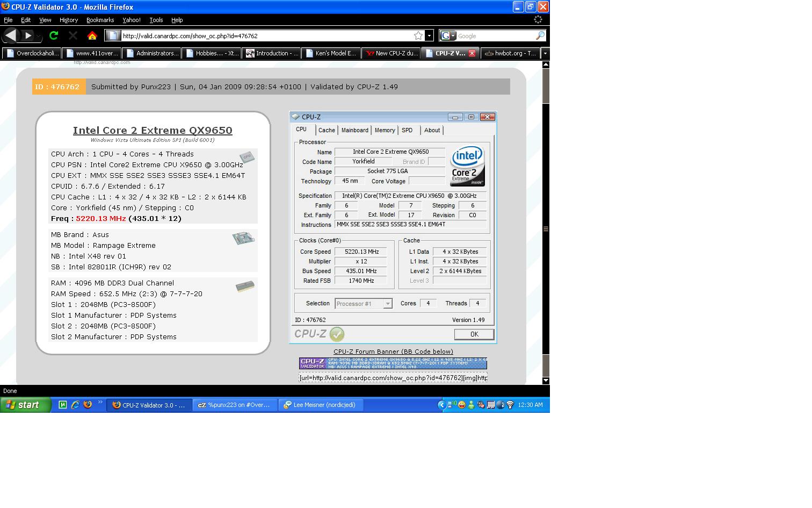
Task: Click the 12:30 AM system clock
Action: (530, 405)
